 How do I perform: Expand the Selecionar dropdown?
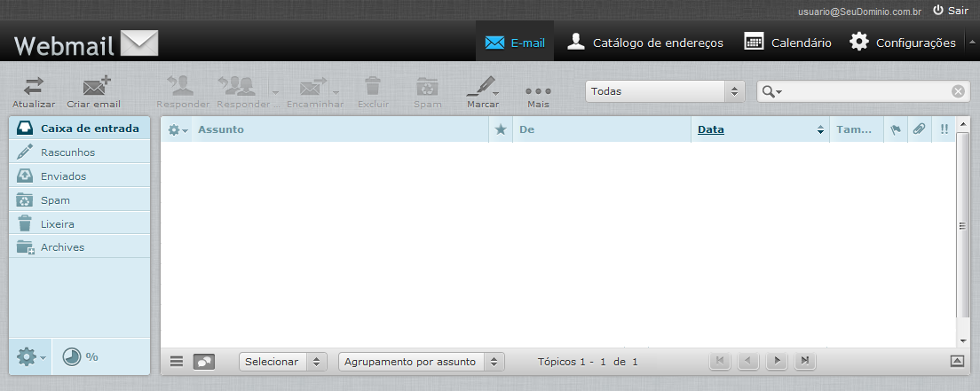pos(282,362)
